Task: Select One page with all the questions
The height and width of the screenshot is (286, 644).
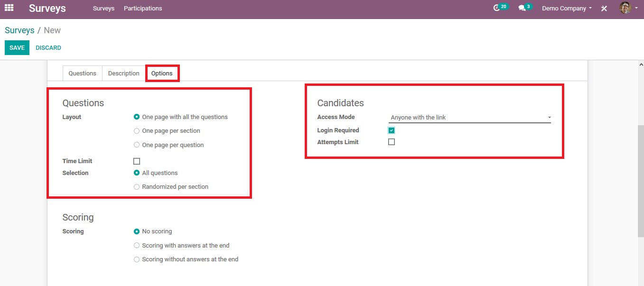Action: [x=137, y=117]
